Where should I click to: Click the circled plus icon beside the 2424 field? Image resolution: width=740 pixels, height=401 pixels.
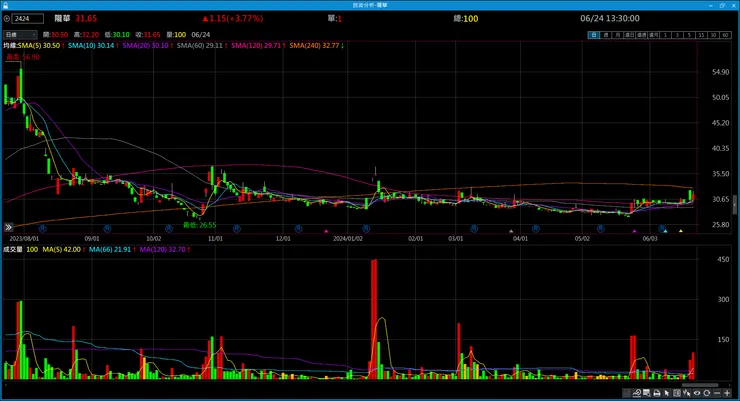click(7, 18)
